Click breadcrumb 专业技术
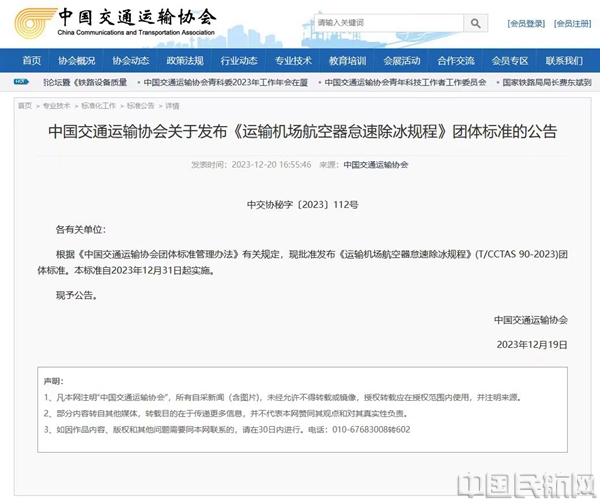Screen dimensions: 600x501 point(56,106)
